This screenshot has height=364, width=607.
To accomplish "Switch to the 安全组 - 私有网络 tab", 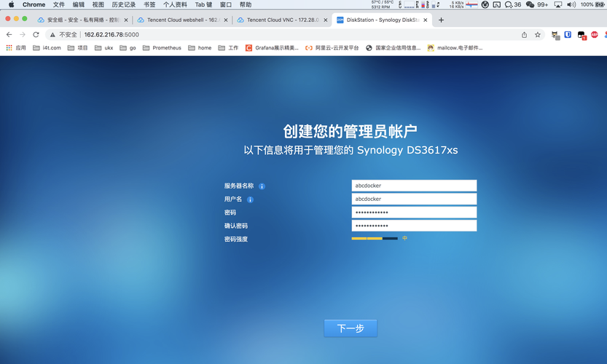I will tap(82, 20).
